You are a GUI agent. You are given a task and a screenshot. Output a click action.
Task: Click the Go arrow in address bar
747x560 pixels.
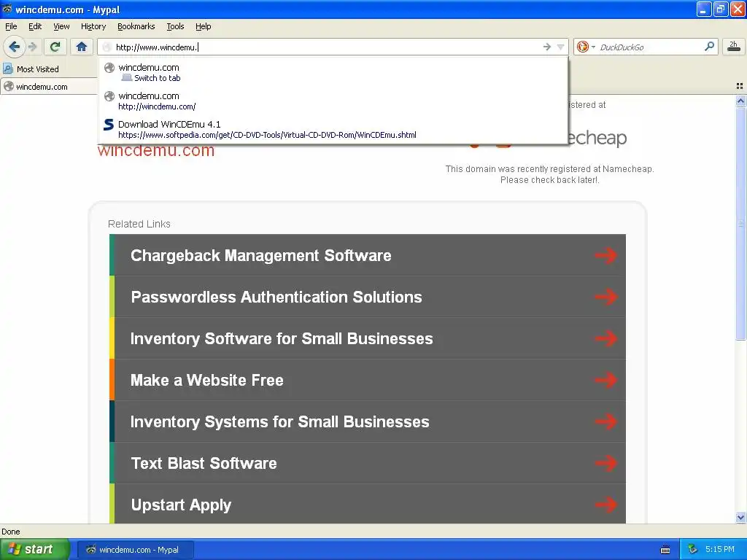547,47
